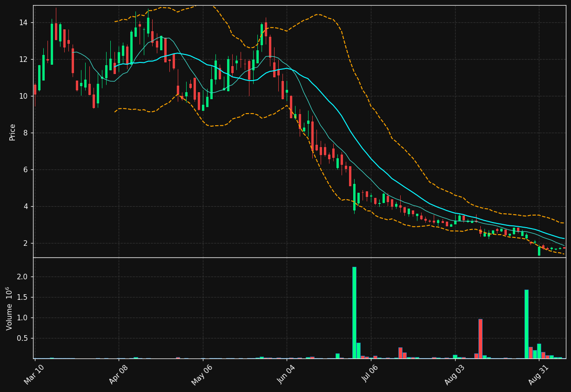The height and width of the screenshot is (392, 571).
Task: Click the Aug 03 date label
Action: (x=454, y=375)
